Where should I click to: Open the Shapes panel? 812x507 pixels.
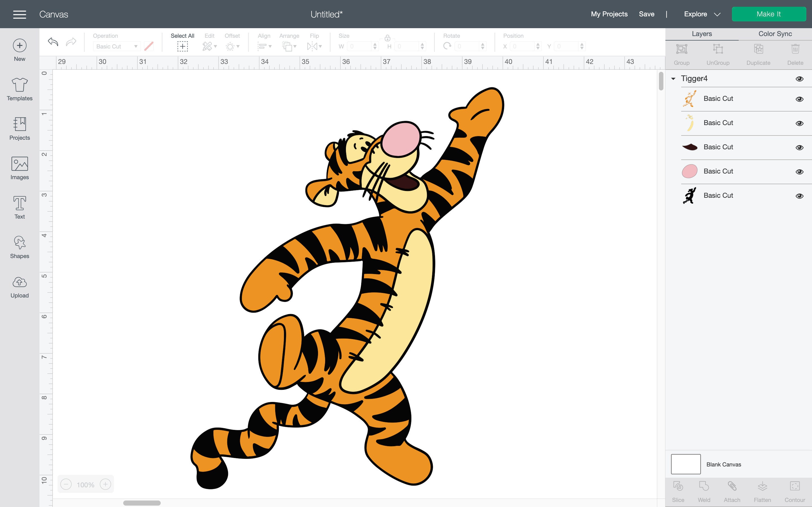pyautogui.click(x=19, y=246)
